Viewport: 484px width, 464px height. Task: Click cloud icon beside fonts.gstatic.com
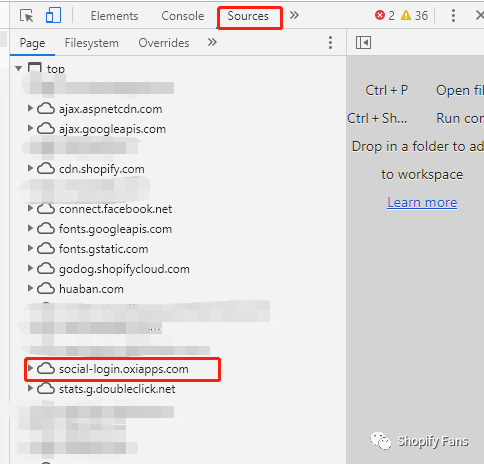click(x=46, y=249)
